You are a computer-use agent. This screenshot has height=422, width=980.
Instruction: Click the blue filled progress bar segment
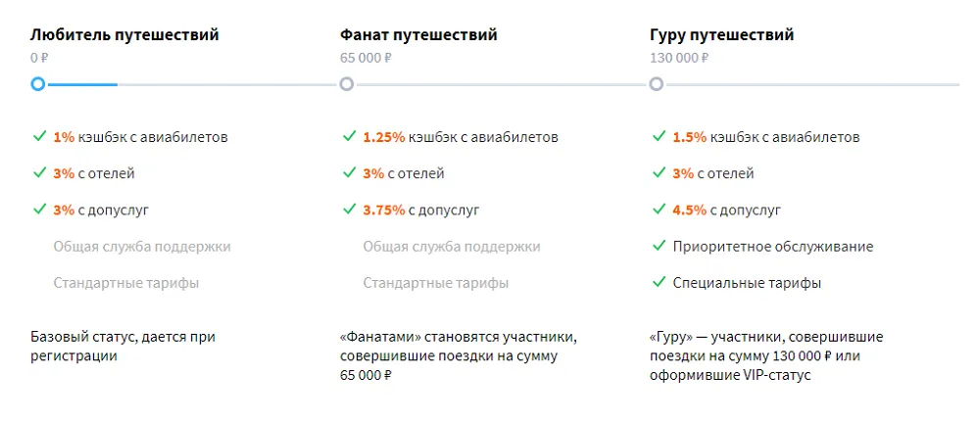[x=82, y=84]
